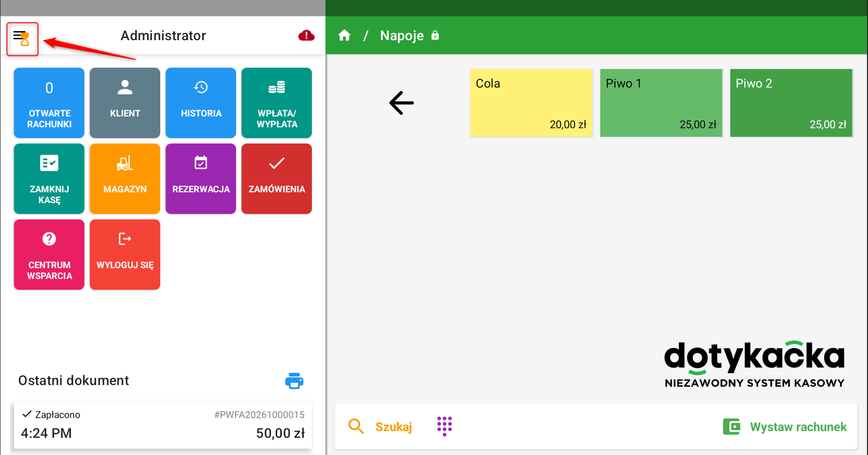868x455 pixels.
Task: Open the last document #PWFA20261000015
Action: tap(163, 424)
